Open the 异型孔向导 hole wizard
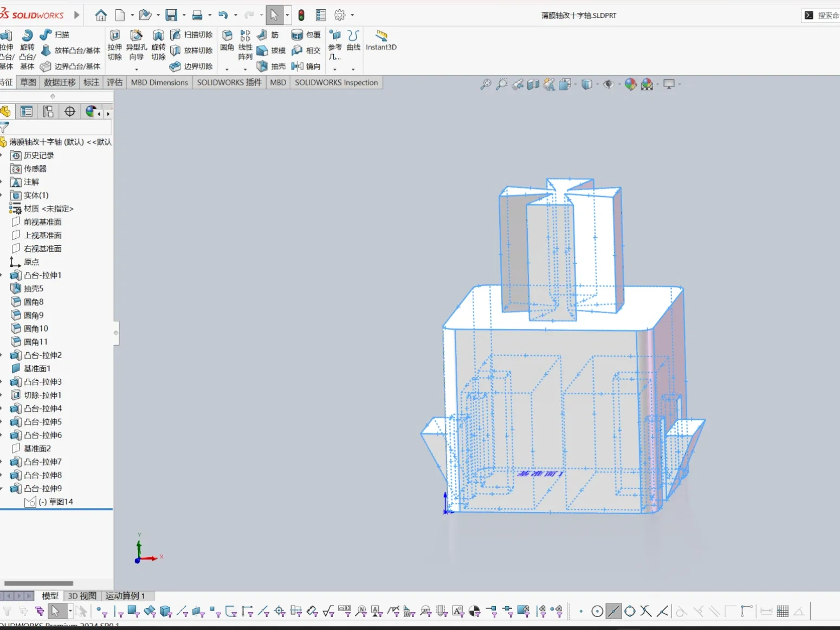The height and width of the screenshot is (630, 840). (137, 45)
